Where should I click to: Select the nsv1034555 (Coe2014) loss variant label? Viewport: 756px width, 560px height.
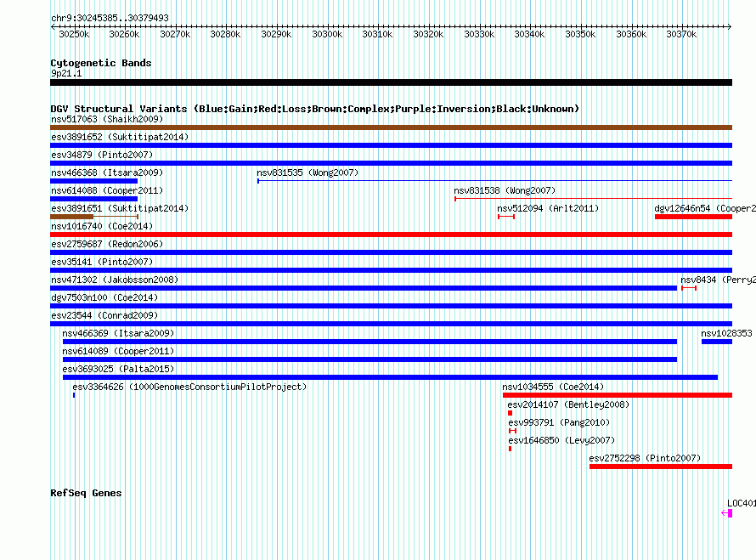pos(553,387)
